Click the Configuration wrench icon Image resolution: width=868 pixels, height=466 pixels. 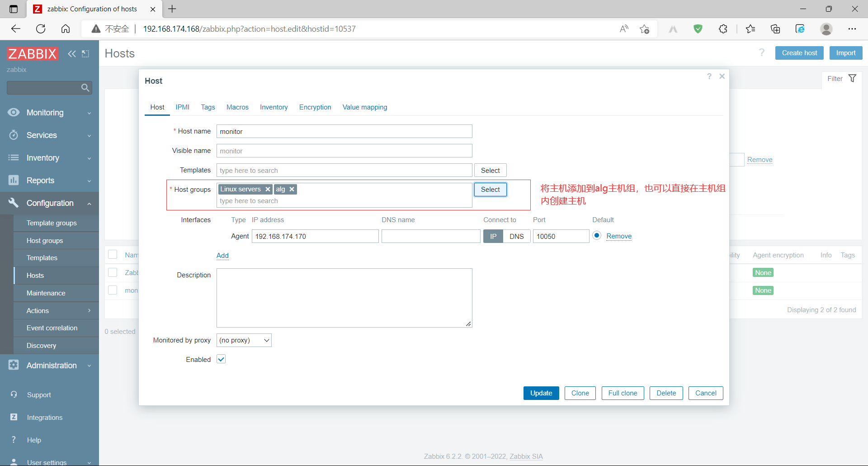tap(14, 203)
